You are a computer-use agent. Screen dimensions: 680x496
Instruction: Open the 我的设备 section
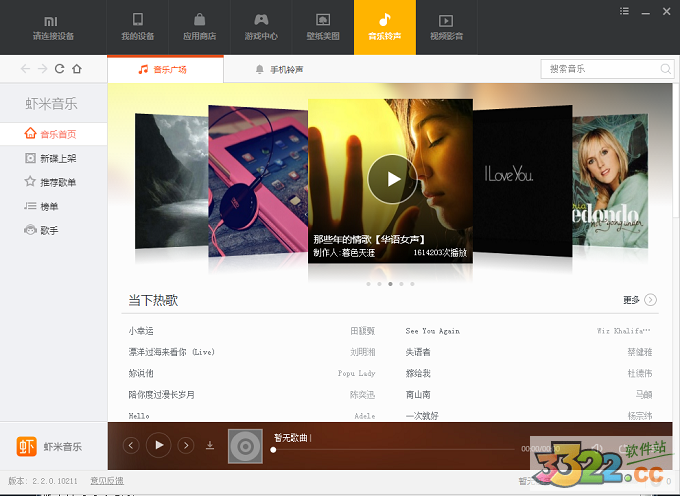(x=137, y=27)
